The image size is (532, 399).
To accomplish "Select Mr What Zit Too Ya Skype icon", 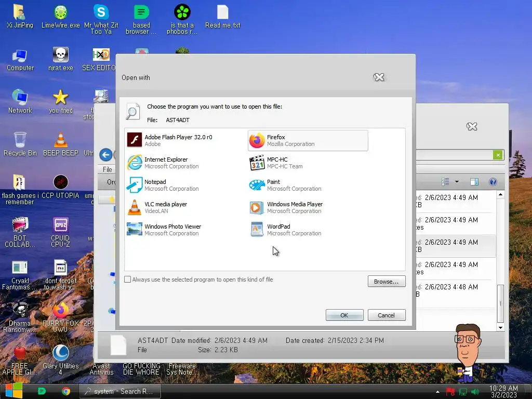I will click(101, 20).
